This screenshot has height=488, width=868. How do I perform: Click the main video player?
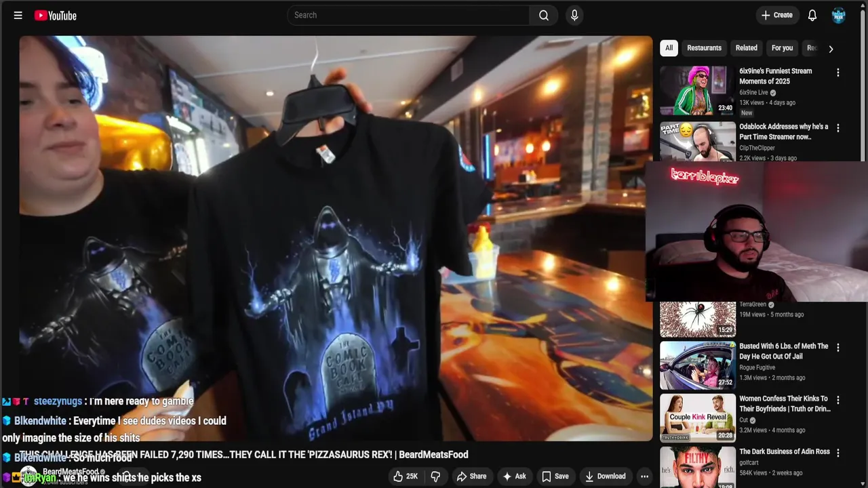[x=336, y=238]
